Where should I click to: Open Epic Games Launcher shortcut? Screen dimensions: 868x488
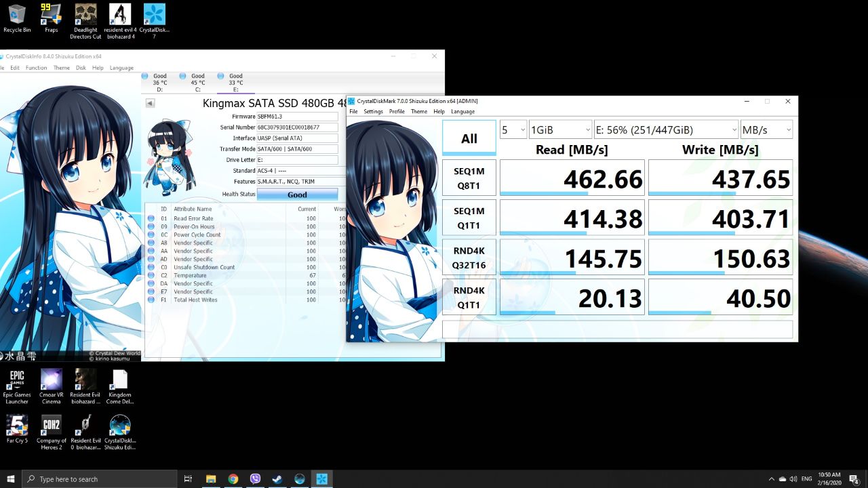click(x=17, y=386)
